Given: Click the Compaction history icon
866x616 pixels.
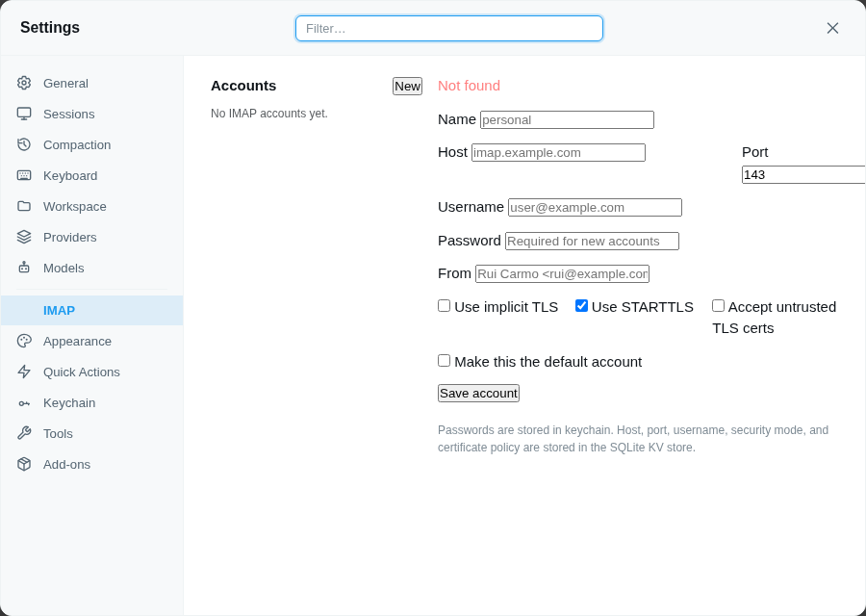Looking at the screenshot, I should pyautogui.click(x=24, y=144).
